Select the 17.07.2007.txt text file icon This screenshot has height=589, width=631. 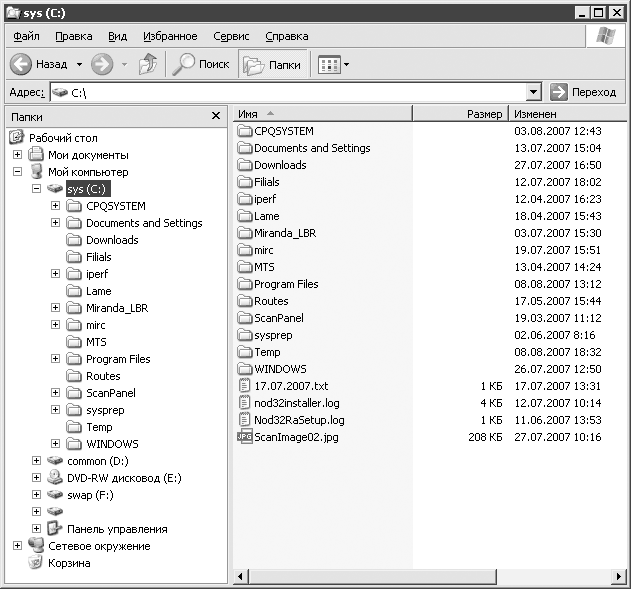point(245,386)
